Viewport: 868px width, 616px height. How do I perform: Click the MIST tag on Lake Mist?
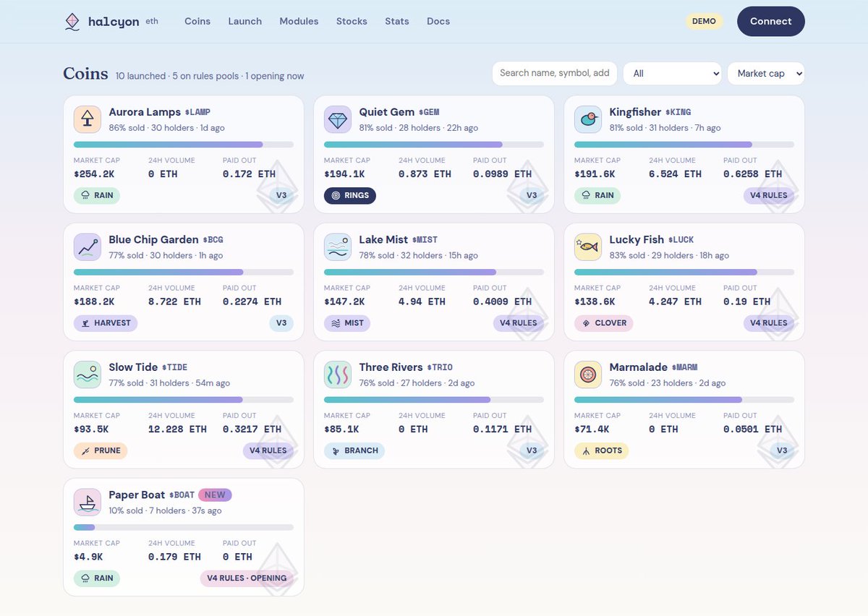point(347,323)
